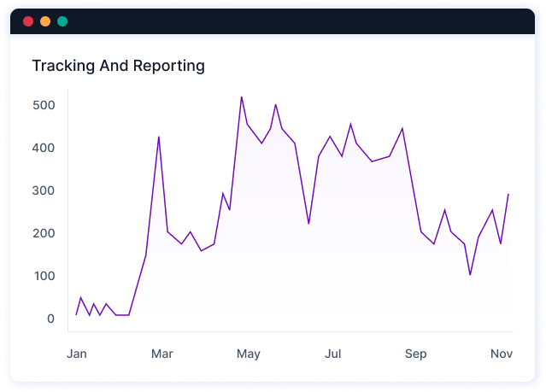Viewport: 546px width, 392px height.
Task: Choose the Nov tick on the x-axis
Action: (502, 354)
